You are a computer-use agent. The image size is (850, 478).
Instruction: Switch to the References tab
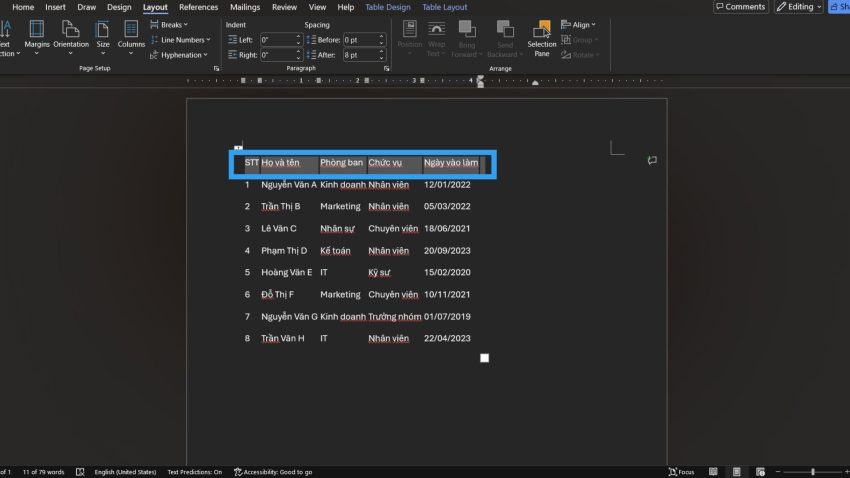[198, 7]
